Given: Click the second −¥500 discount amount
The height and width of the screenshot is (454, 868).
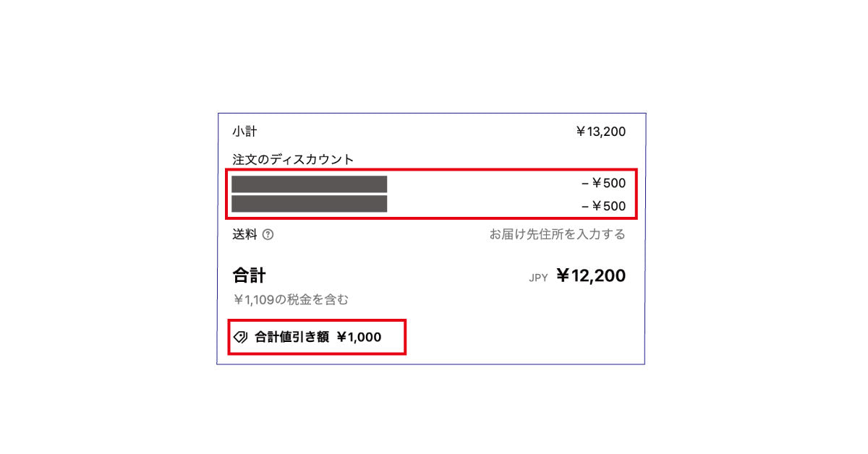Looking at the screenshot, I should click(603, 206).
